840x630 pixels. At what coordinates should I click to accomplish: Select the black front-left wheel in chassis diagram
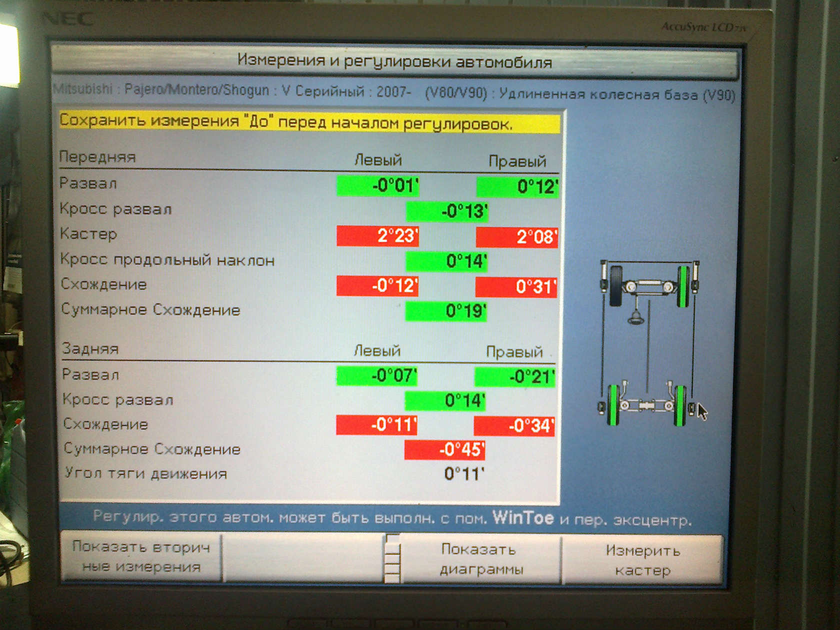(x=616, y=286)
